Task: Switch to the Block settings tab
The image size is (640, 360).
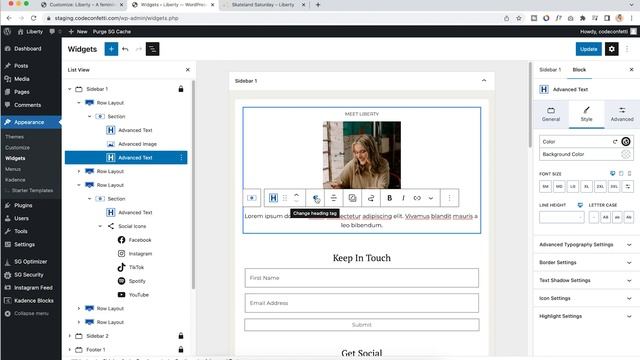Action: [579, 70]
